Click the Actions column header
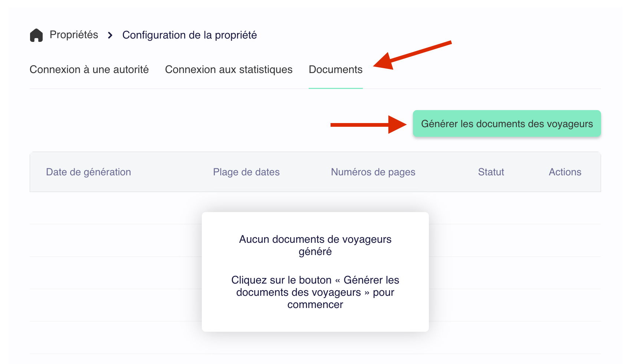Image resolution: width=627 pixels, height=364 pixels. (565, 172)
